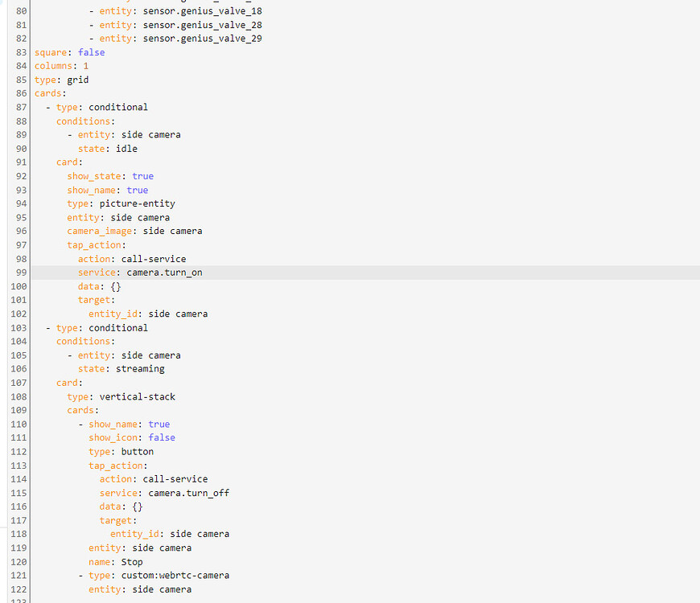Viewport: 700px width, 603px height.
Task: Click the 'false' value on line 111
Action: click(162, 437)
